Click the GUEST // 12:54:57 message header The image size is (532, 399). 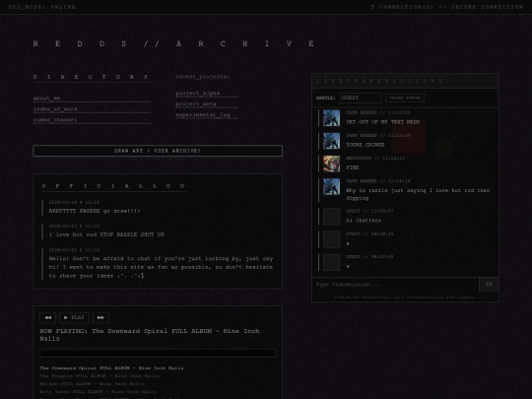369,211
